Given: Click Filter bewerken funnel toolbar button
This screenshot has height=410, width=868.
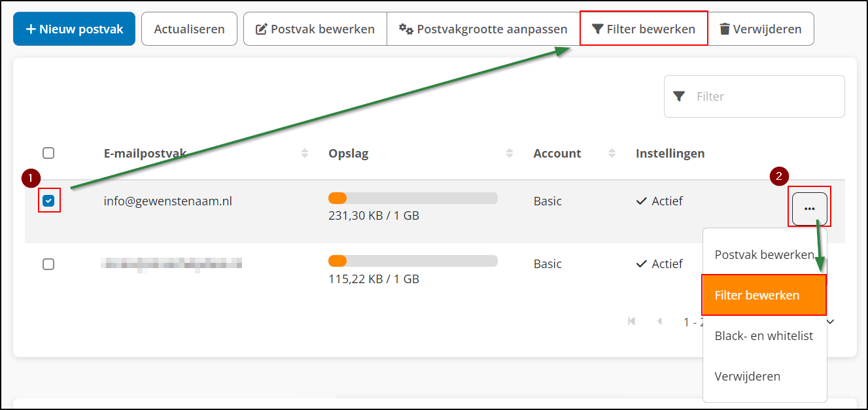Looking at the screenshot, I should (x=643, y=29).
